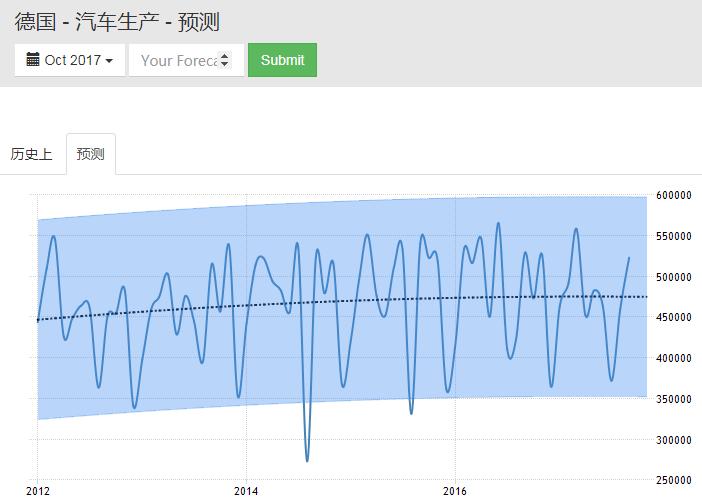Click the page title 德国 - 汽车生产 - 预测
This screenshot has width=702, height=503.
point(117,22)
